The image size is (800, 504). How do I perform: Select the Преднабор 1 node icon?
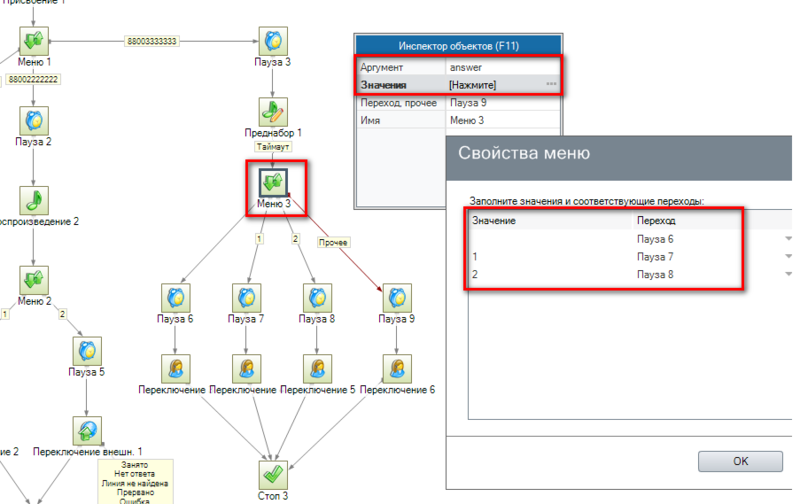(273, 110)
